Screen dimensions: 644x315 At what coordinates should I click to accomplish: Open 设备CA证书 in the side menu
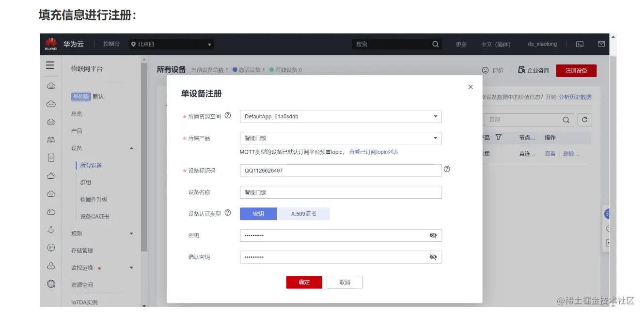(94, 217)
